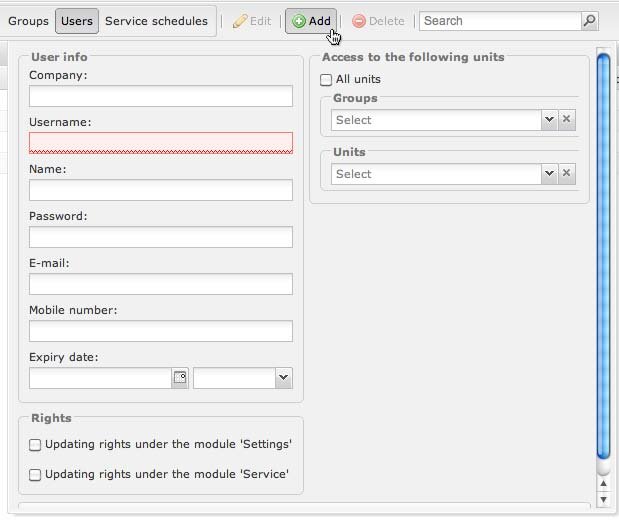619x523 pixels.
Task: Enable updating rights for 'Settings' module
Action: click(x=35, y=445)
